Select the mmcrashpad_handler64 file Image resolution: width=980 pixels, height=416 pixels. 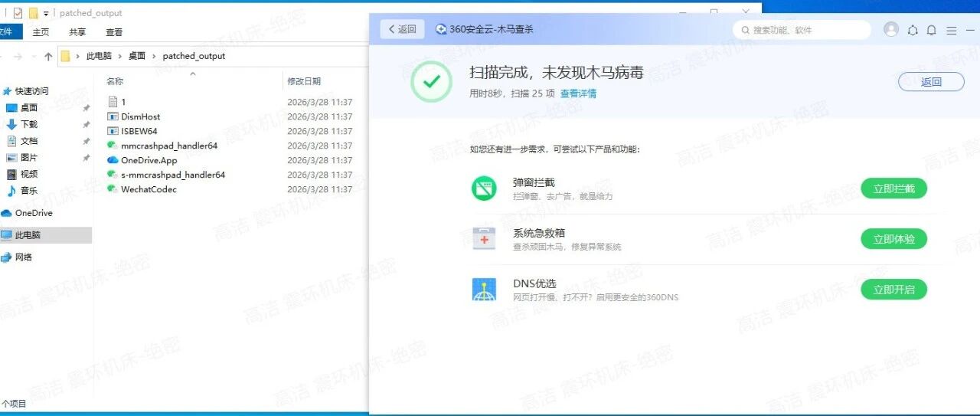click(162, 146)
